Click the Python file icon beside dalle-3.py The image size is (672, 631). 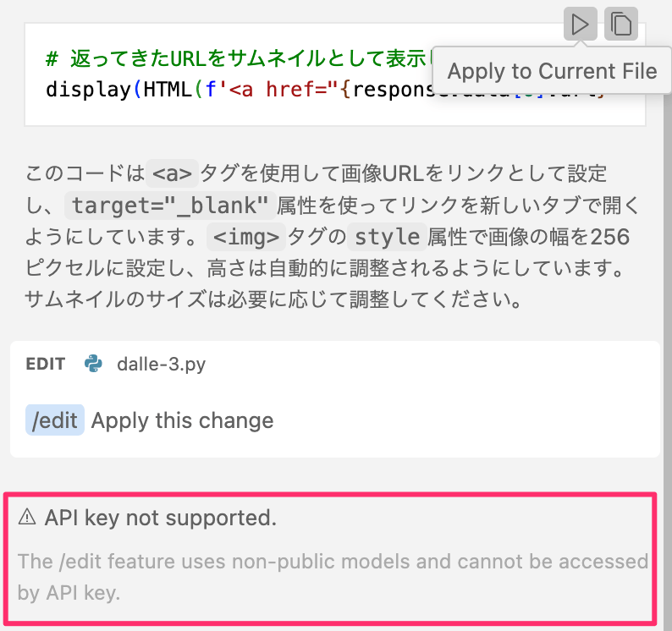coord(93,364)
